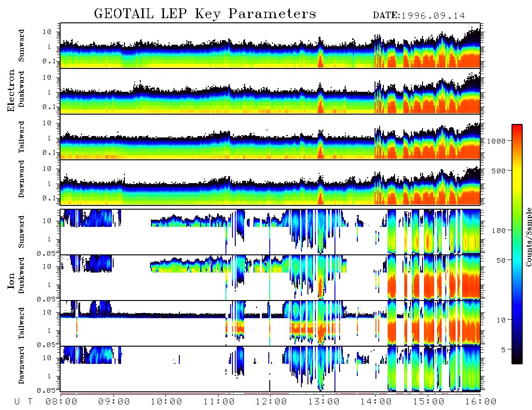
Task: Click the Electron "Sunward" panel label
Action: pos(21,46)
